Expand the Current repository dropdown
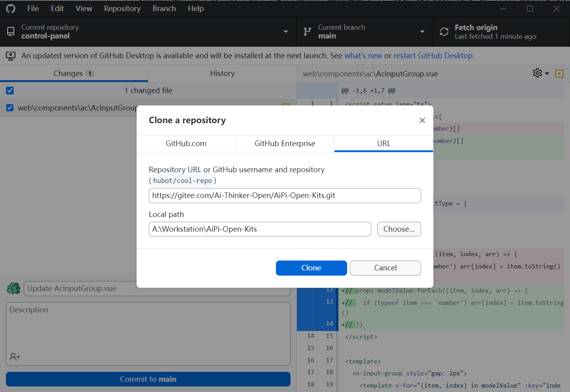This screenshot has height=392, width=570. pyautogui.click(x=286, y=32)
